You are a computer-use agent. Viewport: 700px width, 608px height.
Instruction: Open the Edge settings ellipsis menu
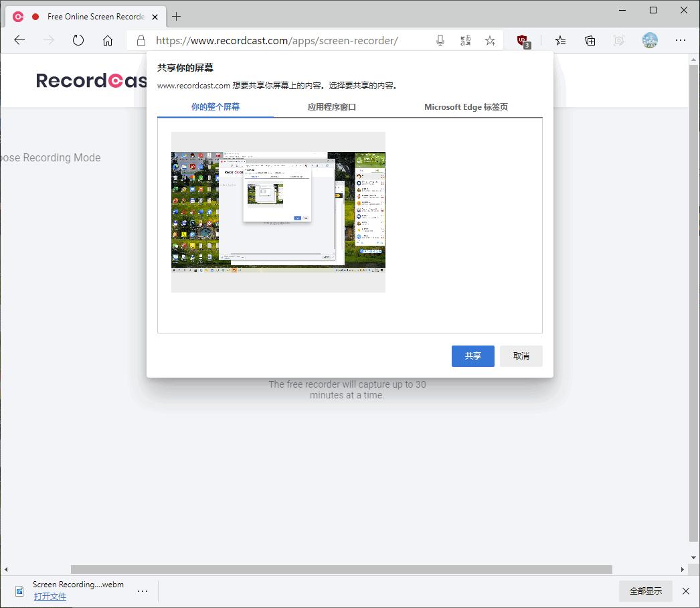tap(681, 40)
